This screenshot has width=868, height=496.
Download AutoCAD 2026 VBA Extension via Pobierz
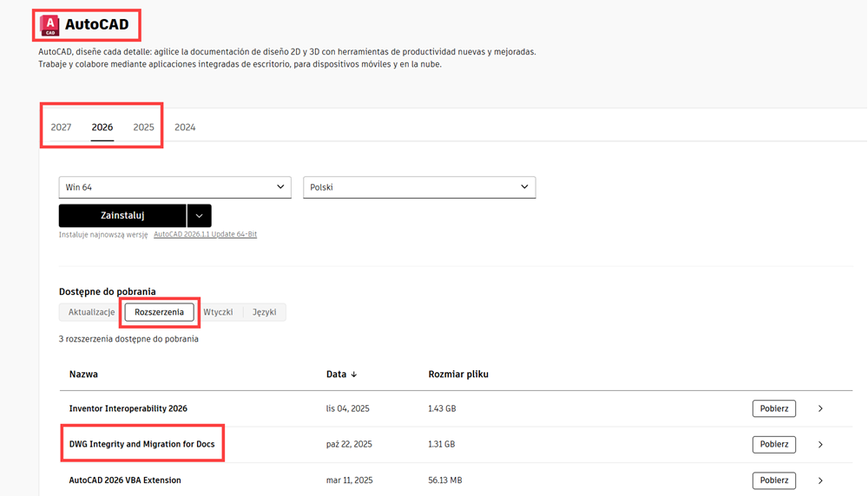point(774,480)
